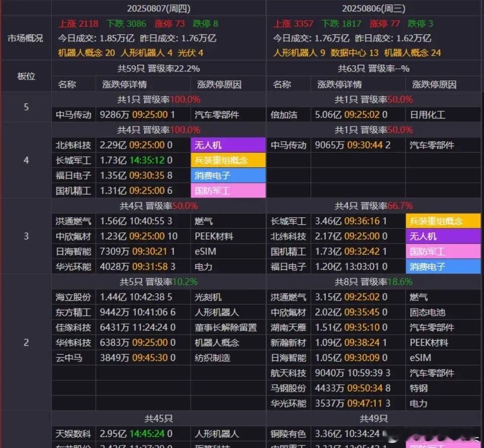Select the 共45只 first-board summary

point(159,419)
